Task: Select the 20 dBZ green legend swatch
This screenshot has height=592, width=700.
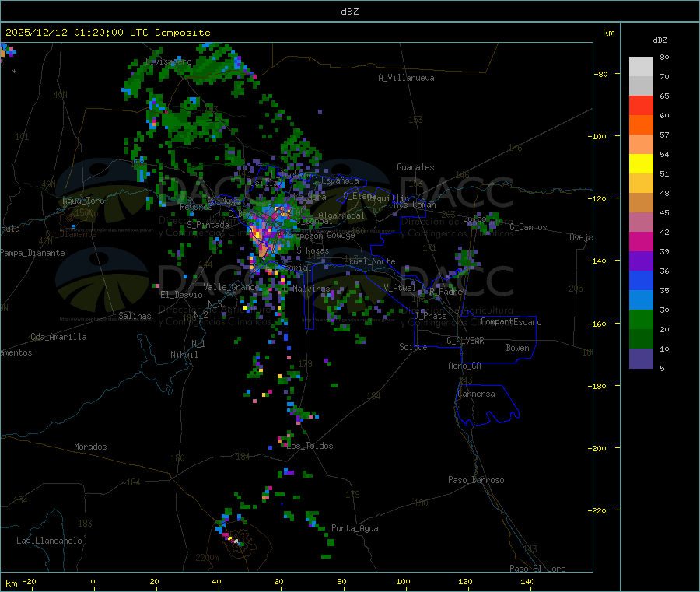Action: 641,319
